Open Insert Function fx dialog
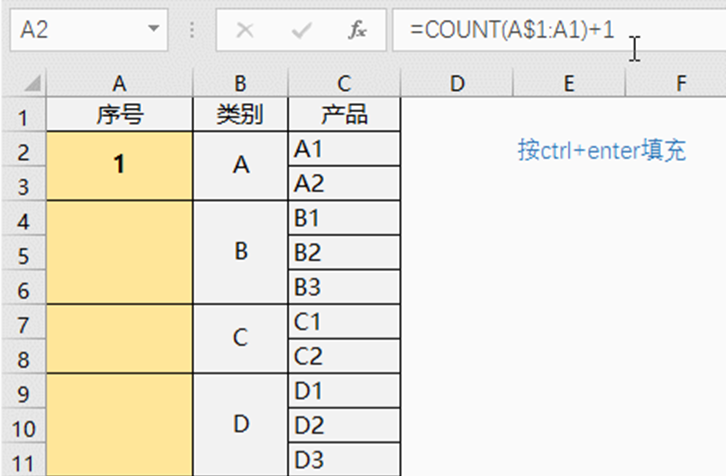The image size is (726, 476). click(x=357, y=30)
